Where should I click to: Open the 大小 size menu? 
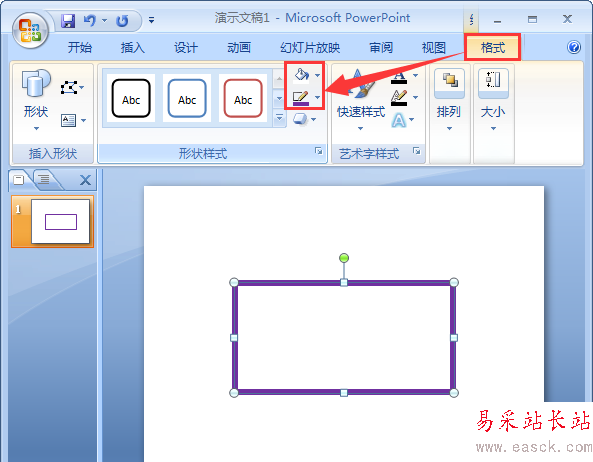493,100
